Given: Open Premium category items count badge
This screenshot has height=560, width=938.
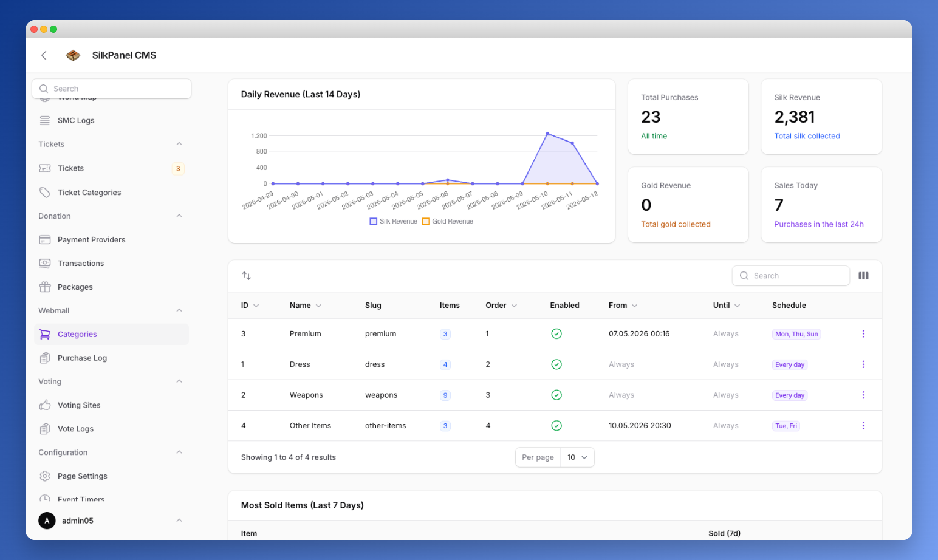Looking at the screenshot, I should [x=445, y=334].
